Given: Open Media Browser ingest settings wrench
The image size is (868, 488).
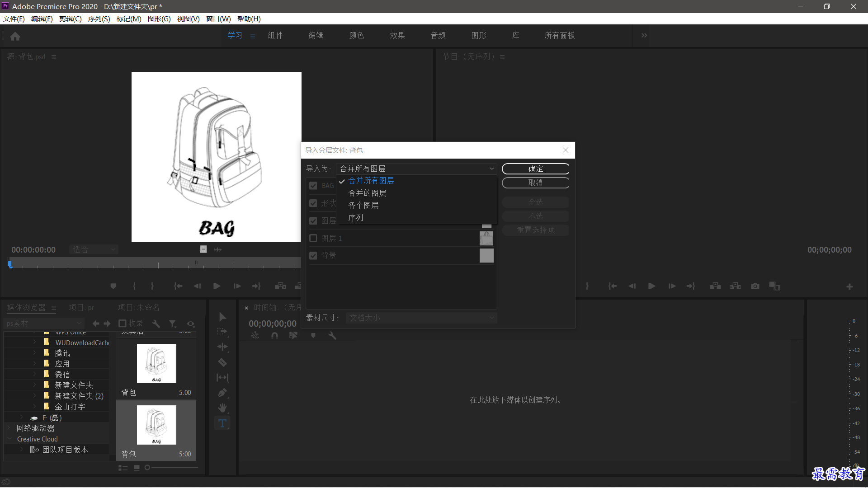Looking at the screenshot, I should (x=156, y=324).
